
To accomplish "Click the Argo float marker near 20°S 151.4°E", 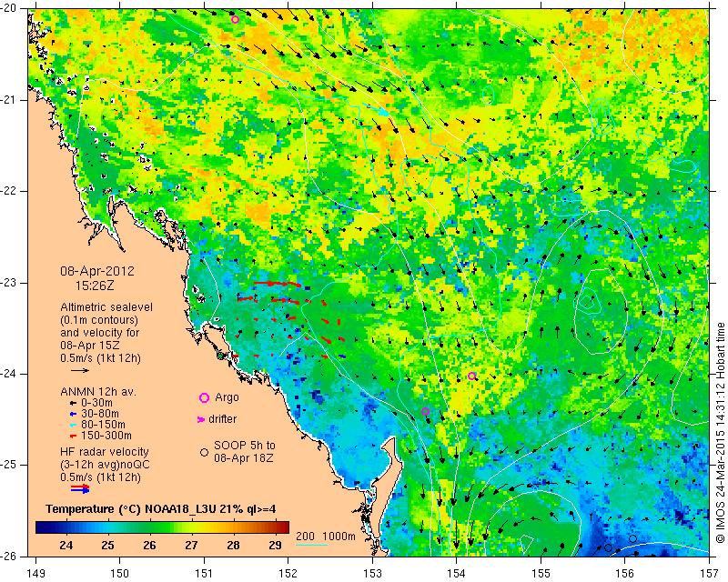I will coord(235,19).
